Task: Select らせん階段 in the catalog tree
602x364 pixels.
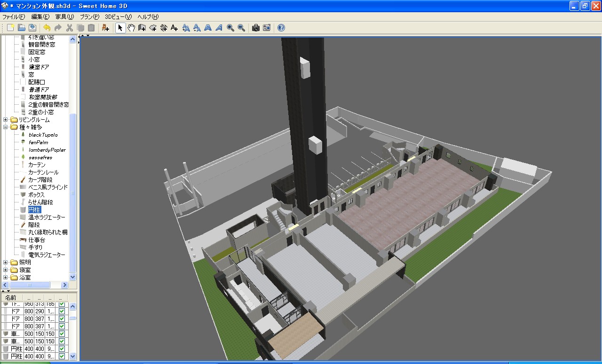Action: coord(40,202)
